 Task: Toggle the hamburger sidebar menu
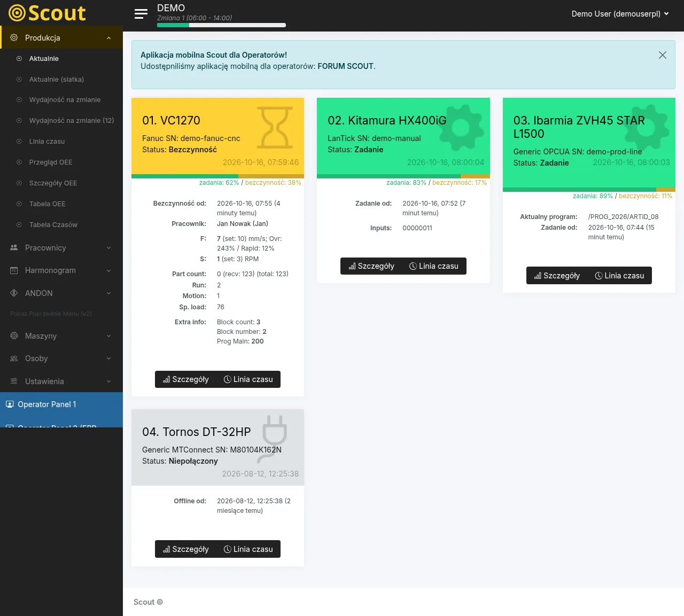coord(141,14)
